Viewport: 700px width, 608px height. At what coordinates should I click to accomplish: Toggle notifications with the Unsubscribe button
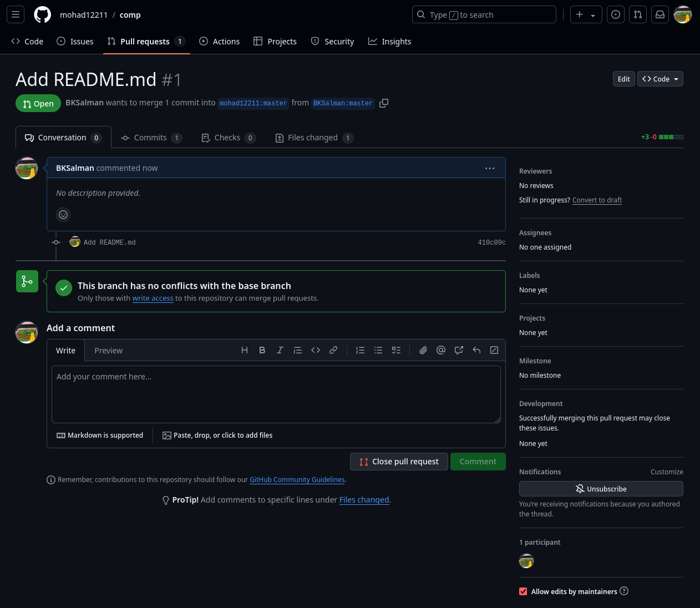click(601, 489)
